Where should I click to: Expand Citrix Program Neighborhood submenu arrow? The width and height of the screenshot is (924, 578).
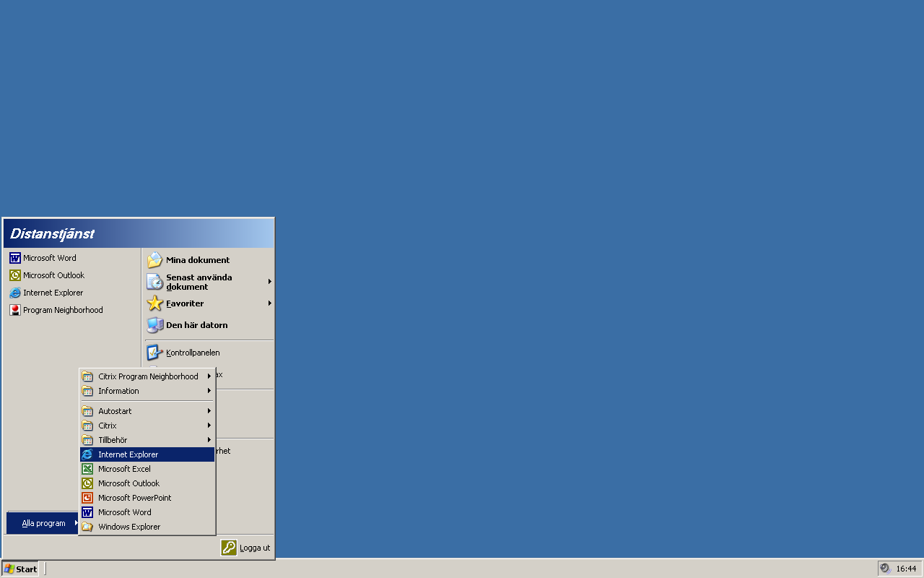[x=209, y=376]
